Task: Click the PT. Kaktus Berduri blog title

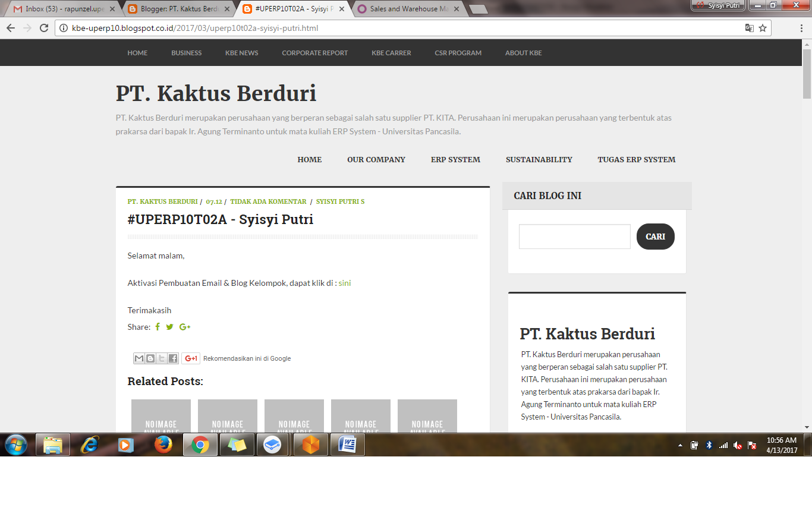Action: [x=216, y=93]
